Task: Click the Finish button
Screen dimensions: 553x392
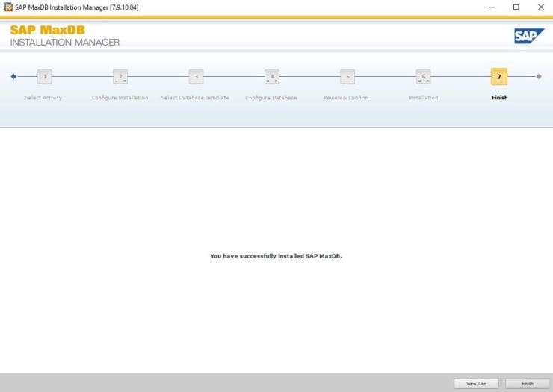Action: (528, 383)
